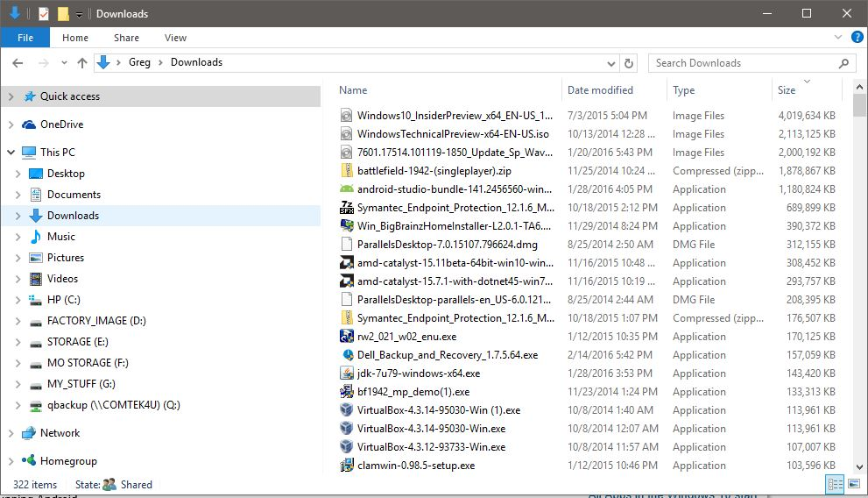868x498 pixels.
Task: Switch to Details view in status bar
Action: pos(835,485)
